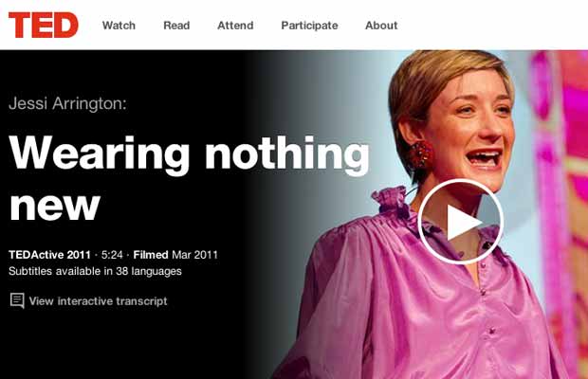
Task: Click speaker name Jessi Arrington
Action: (x=67, y=103)
